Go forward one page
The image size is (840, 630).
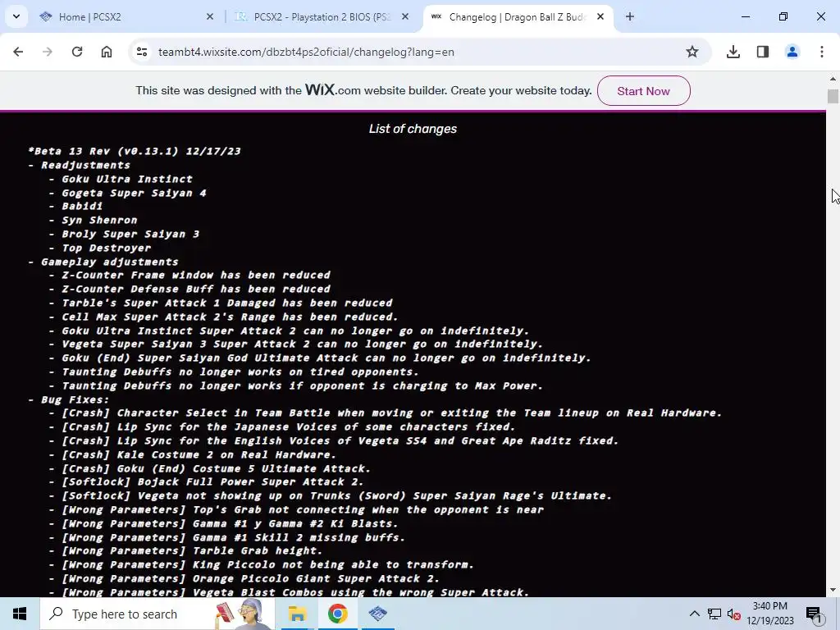click(x=48, y=52)
